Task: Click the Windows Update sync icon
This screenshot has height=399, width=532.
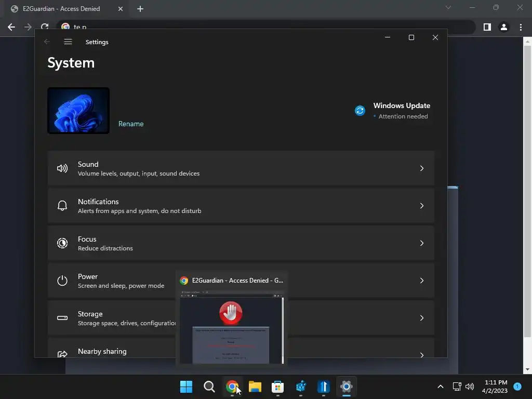Action: 360,111
